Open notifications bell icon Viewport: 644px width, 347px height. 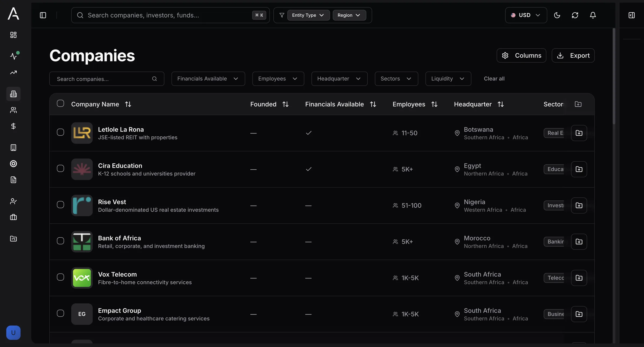(x=593, y=15)
